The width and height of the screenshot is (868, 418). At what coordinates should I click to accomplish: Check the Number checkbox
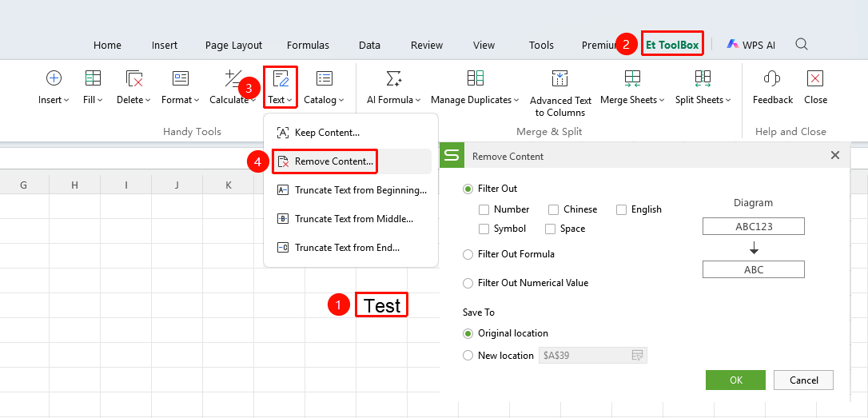484,210
